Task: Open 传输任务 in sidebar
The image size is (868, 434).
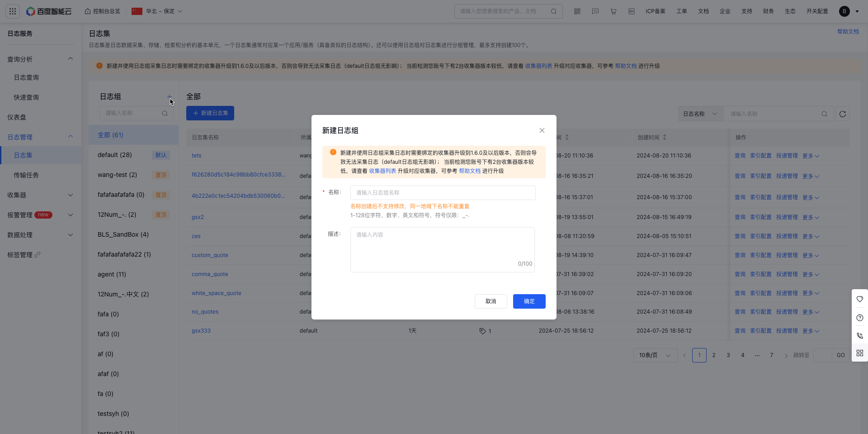Action: tap(26, 175)
